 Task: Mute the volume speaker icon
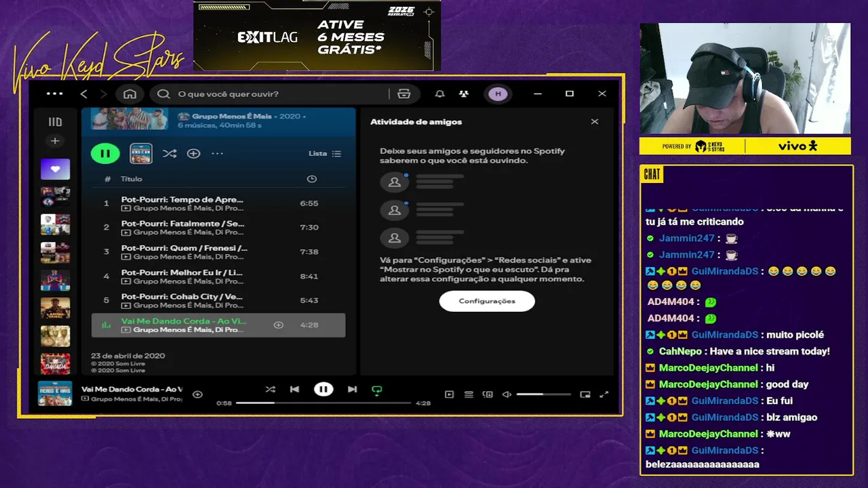pos(507,394)
